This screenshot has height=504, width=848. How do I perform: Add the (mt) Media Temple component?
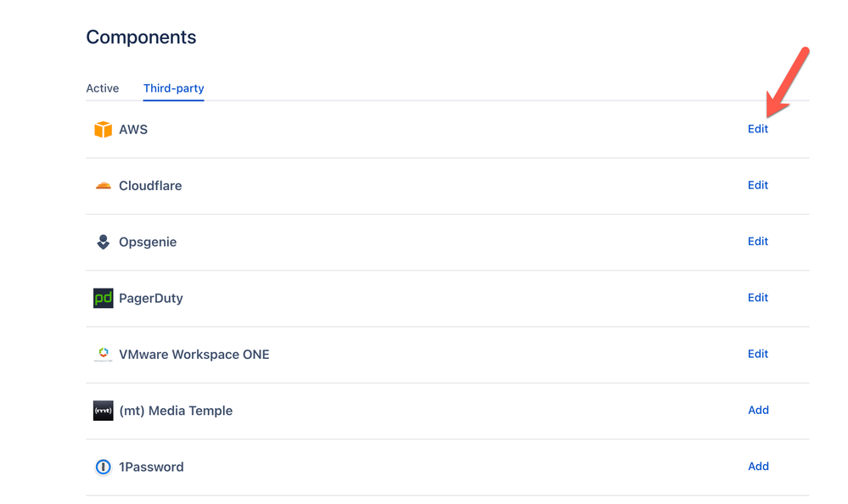(x=758, y=410)
